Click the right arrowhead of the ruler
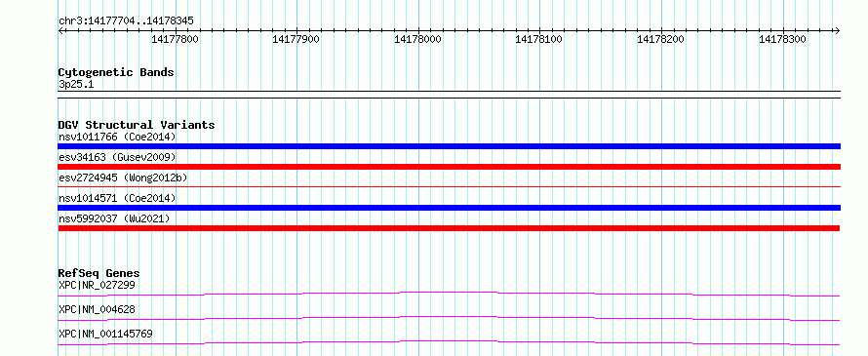868x356 pixels. click(837, 30)
